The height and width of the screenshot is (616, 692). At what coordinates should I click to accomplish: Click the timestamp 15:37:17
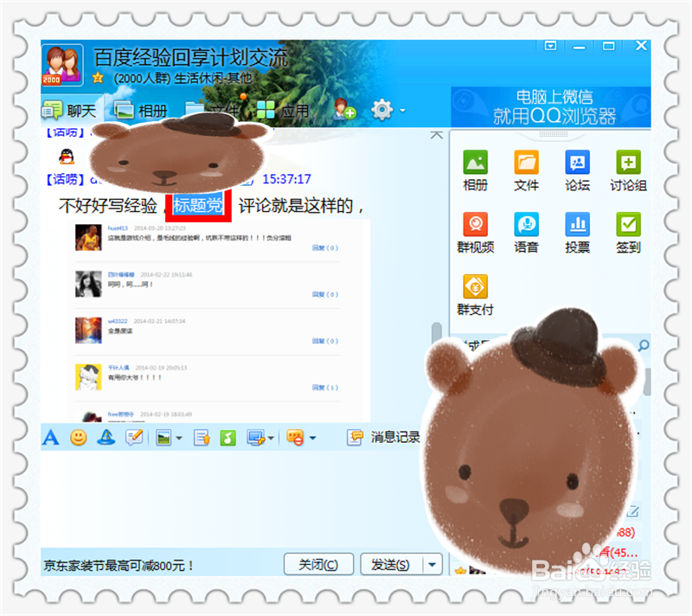[286, 179]
